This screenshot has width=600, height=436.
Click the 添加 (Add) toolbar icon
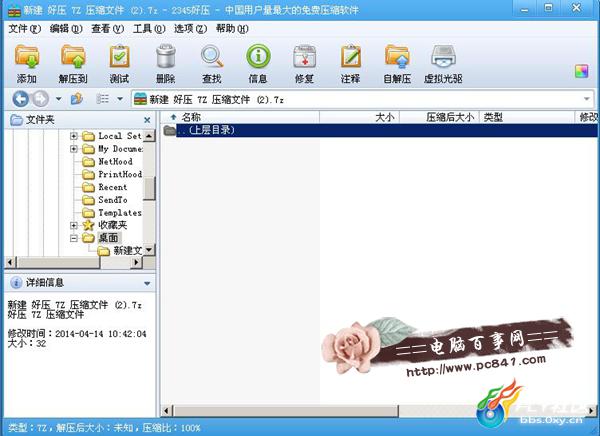coord(26,57)
